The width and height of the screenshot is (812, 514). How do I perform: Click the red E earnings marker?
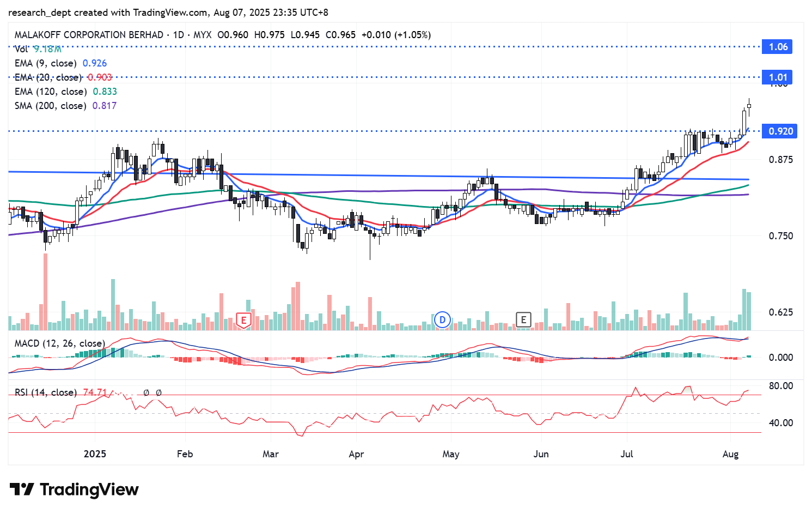[x=243, y=320]
